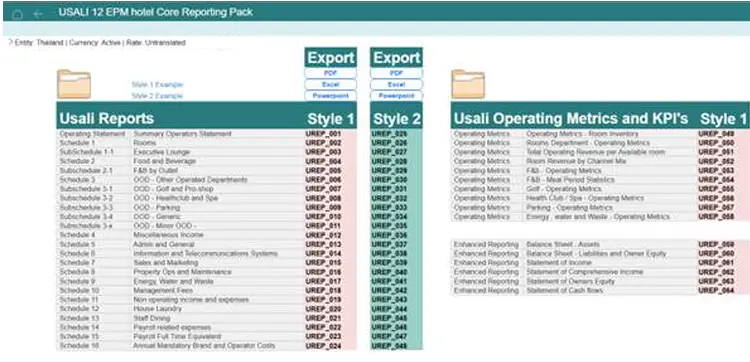This screenshot has height=362, width=750.
Task: Open the Style 1 Example link
Action: pyautogui.click(x=157, y=85)
